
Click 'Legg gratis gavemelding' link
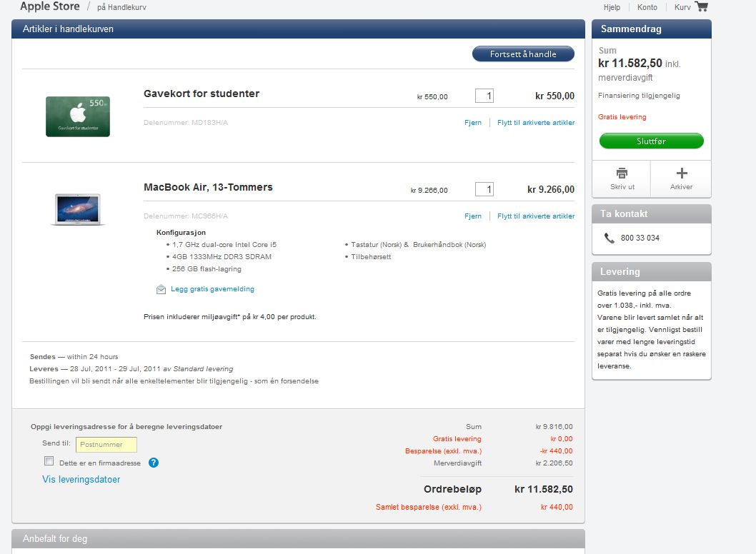pos(212,289)
